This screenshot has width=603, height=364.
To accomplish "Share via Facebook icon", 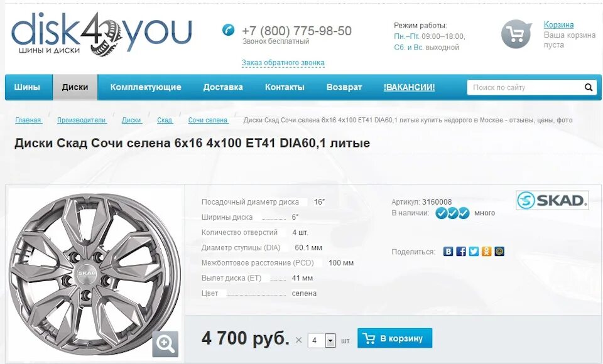I will (x=460, y=252).
